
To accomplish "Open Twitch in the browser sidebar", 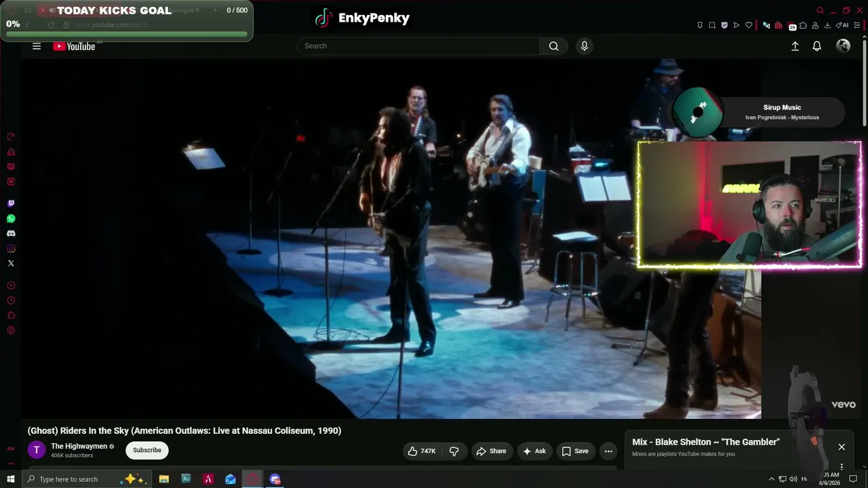I will click(11, 203).
